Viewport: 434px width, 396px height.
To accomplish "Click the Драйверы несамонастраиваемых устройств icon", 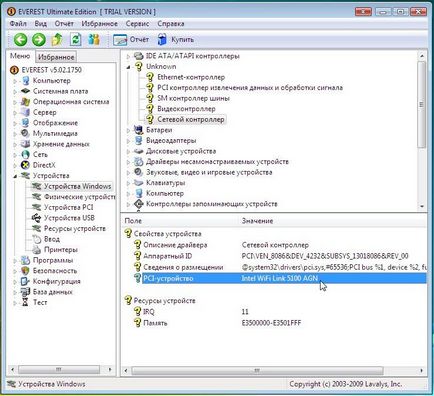I will (139, 162).
